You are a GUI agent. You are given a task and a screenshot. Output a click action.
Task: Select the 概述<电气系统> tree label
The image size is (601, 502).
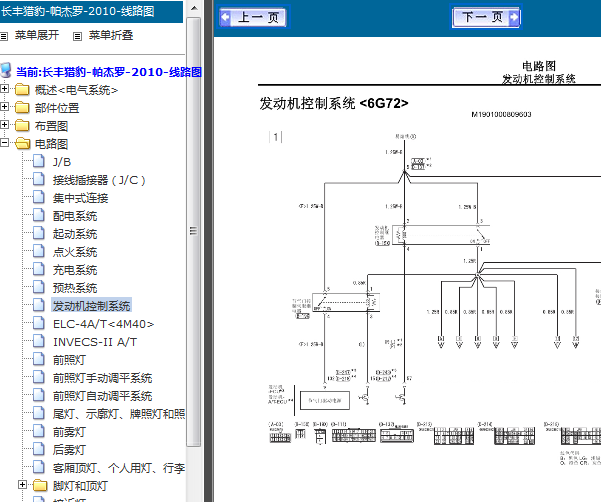[76, 90]
